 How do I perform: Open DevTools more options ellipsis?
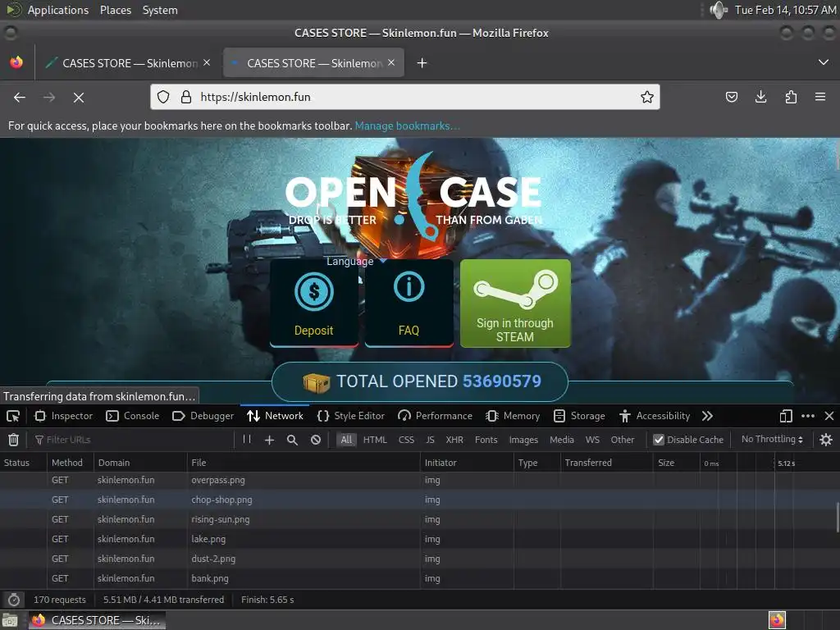(808, 416)
